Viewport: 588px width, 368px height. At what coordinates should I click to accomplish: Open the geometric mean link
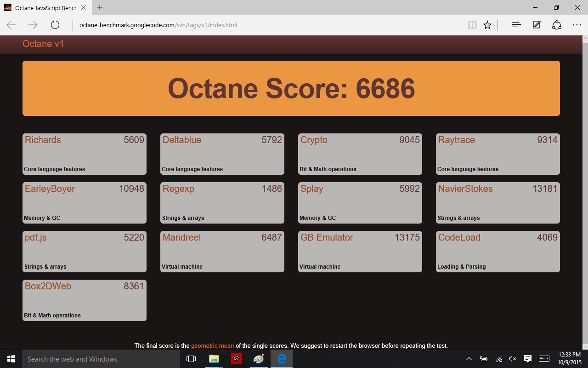click(212, 345)
